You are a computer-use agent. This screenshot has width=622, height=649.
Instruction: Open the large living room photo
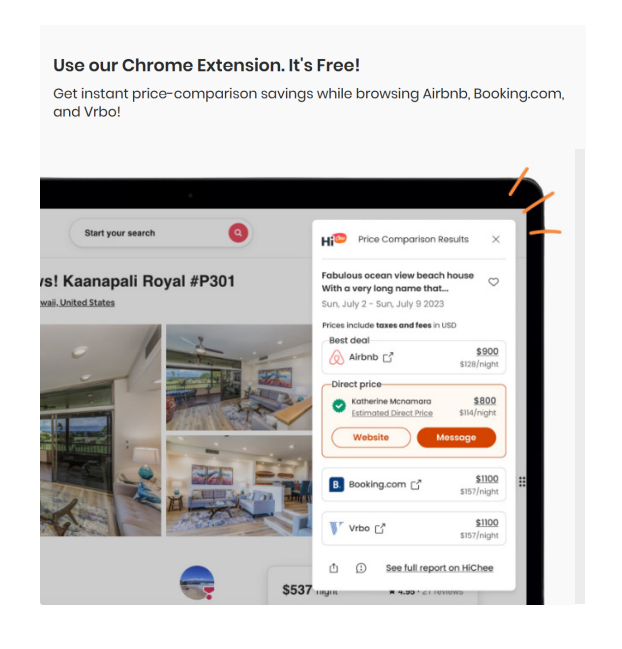click(101, 430)
